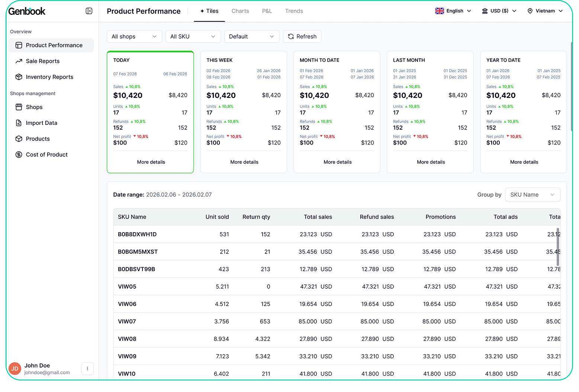The height and width of the screenshot is (392, 579).
Task: Switch to the Tiles tab
Action: coord(209,11)
